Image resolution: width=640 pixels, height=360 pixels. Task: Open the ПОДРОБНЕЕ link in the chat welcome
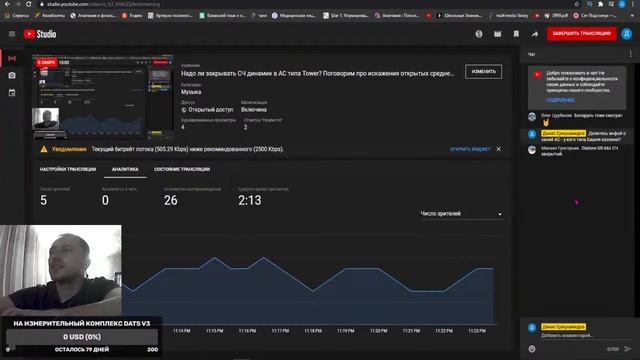[560, 100]
